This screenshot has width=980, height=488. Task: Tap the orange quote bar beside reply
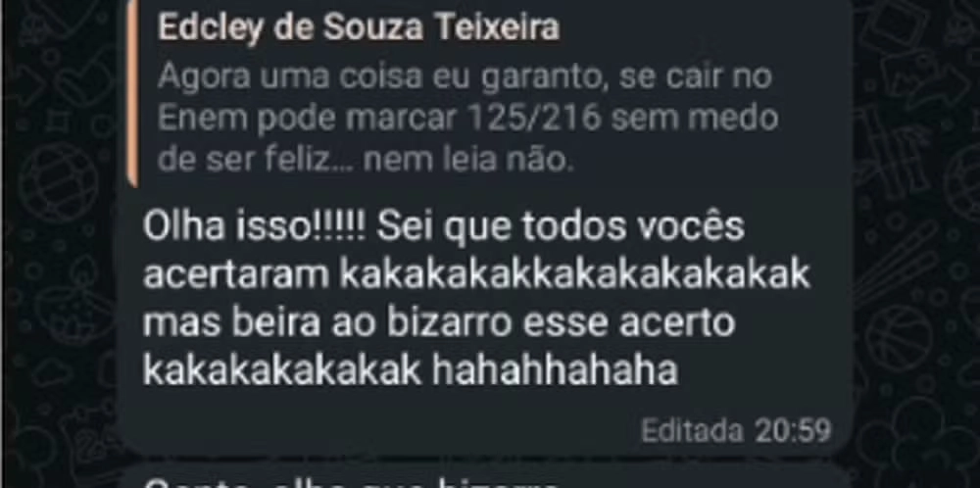pyautogui.click(x=132, y=94)
